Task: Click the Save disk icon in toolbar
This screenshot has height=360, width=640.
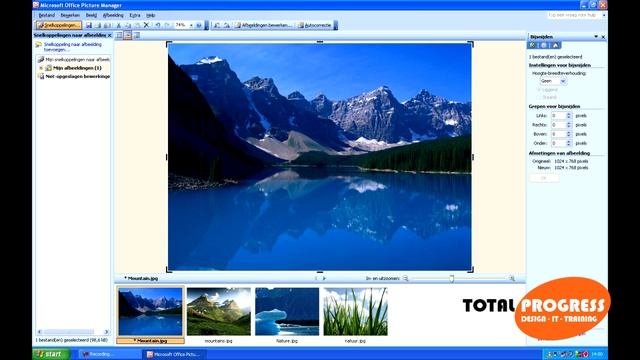Action: coord(89,25)
